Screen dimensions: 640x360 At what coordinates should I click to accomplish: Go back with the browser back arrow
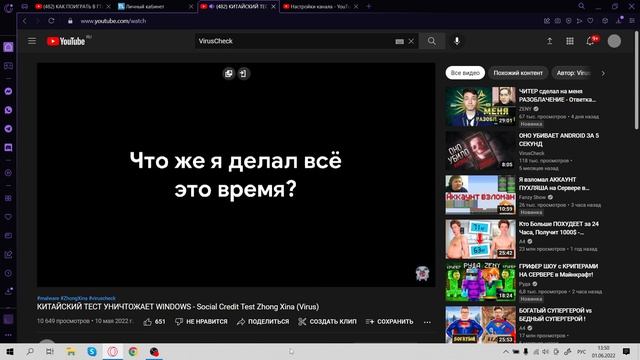tap(24, 21)
